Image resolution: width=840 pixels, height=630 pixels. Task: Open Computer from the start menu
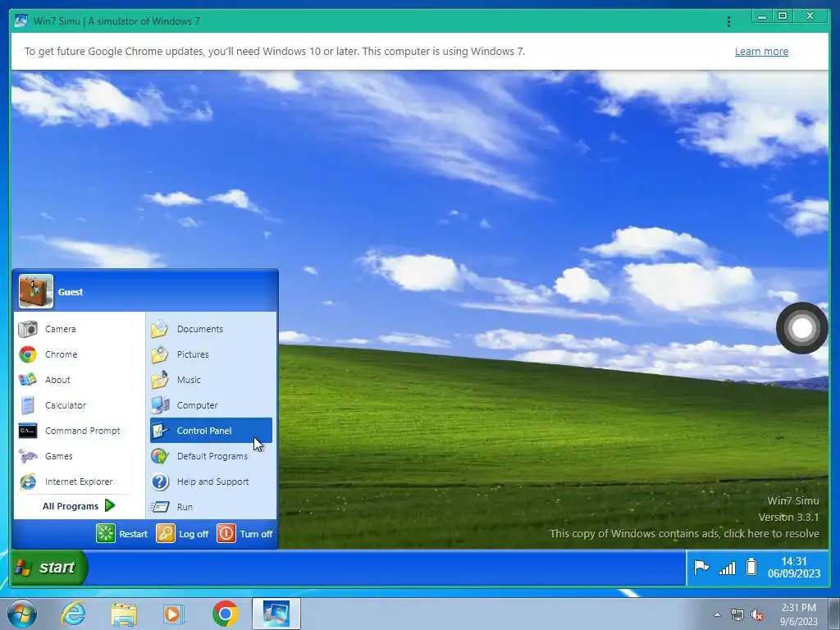[211, 405]
